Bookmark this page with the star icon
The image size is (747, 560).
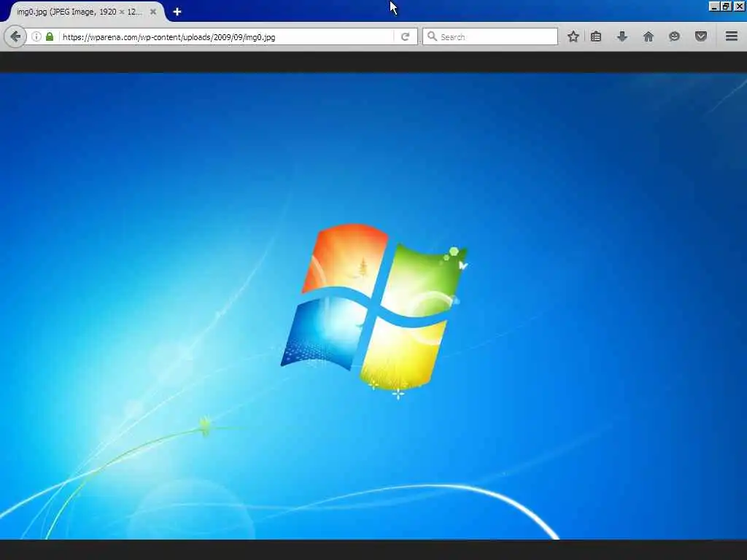573,36
